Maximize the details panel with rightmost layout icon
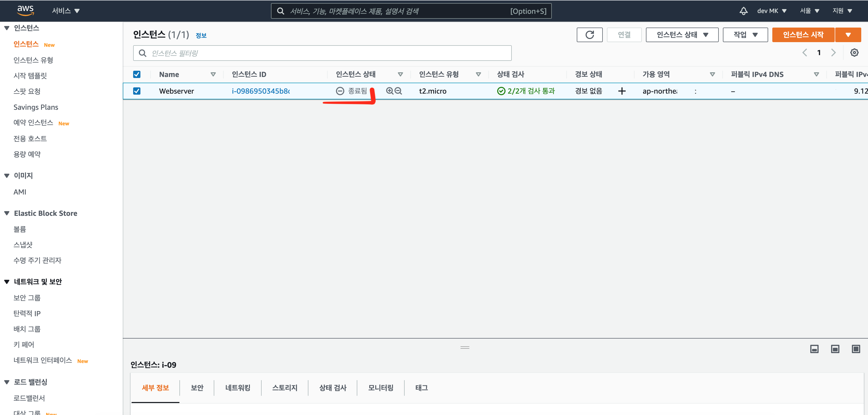The height and width of the screenshot is (415, 868). [x=856, y=349]
